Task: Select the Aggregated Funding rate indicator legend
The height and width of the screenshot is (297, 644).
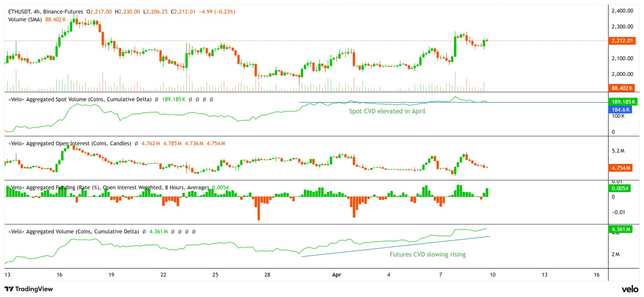Action: click(109, 187)
